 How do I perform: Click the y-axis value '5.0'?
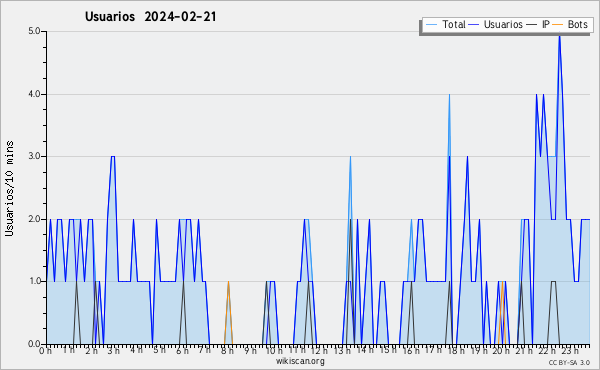[x=34, y=31]
